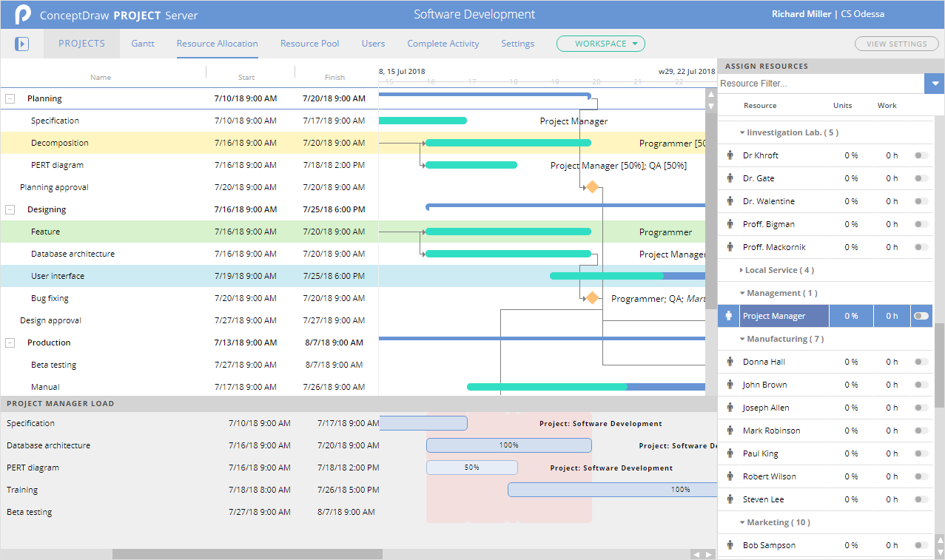Click the person icon beside Project Manager
The height and width of the screenshot is (560, 945).
[x=729, y=316]
